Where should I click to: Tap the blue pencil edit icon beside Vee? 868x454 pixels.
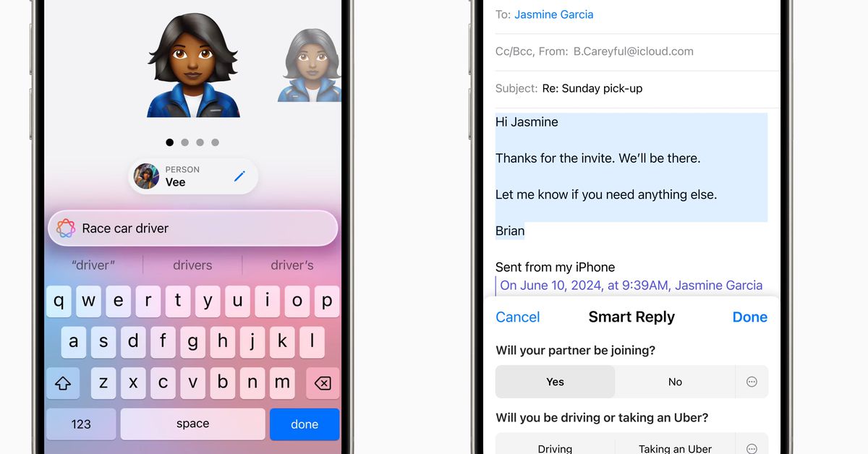(x=239, y=176)
